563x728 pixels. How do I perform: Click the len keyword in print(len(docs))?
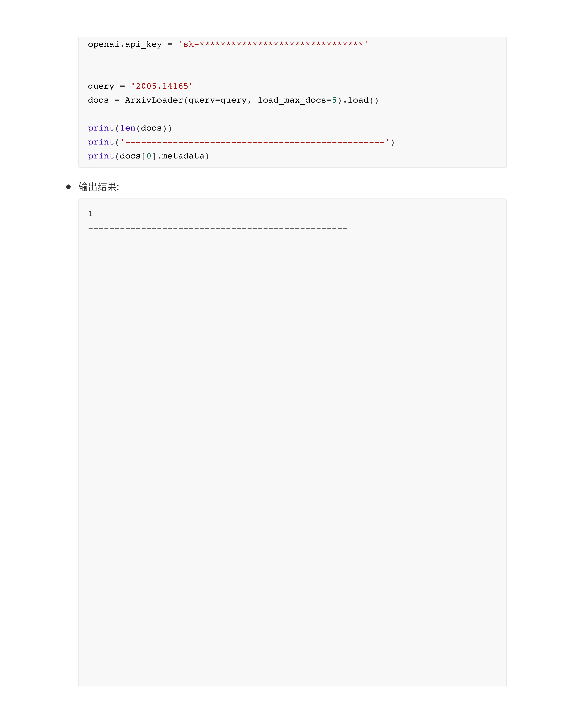point(127,128)
